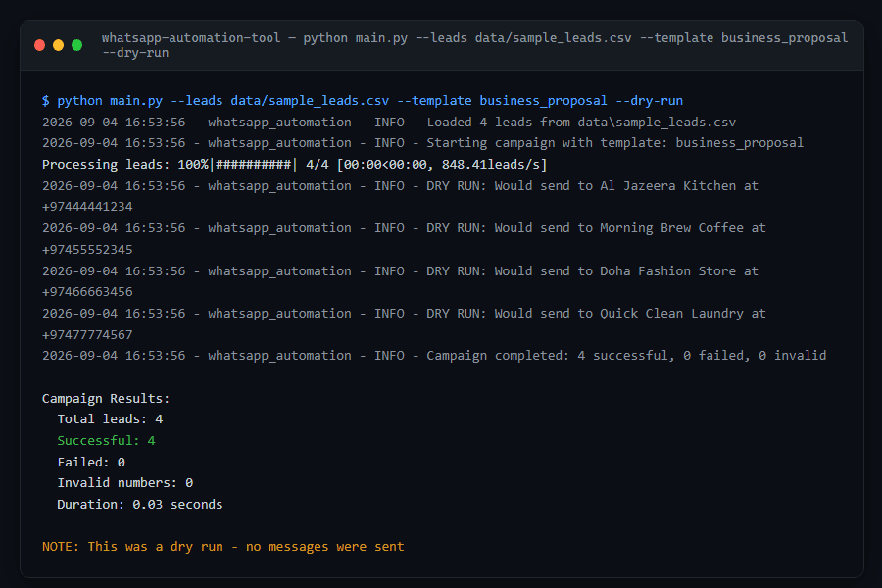Click the Duration: 0.03 seconds line
The width and height of the screenshot is (882, 588).
point(139,504)
